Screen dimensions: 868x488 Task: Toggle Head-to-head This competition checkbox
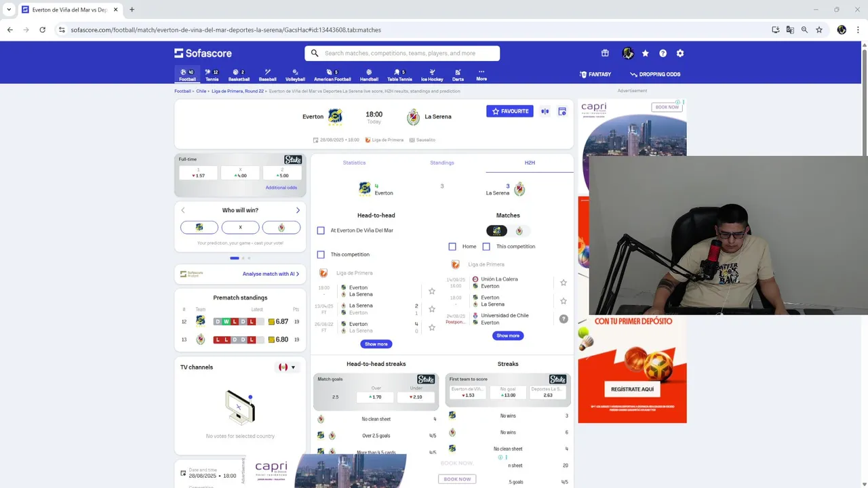coord(321,254)
